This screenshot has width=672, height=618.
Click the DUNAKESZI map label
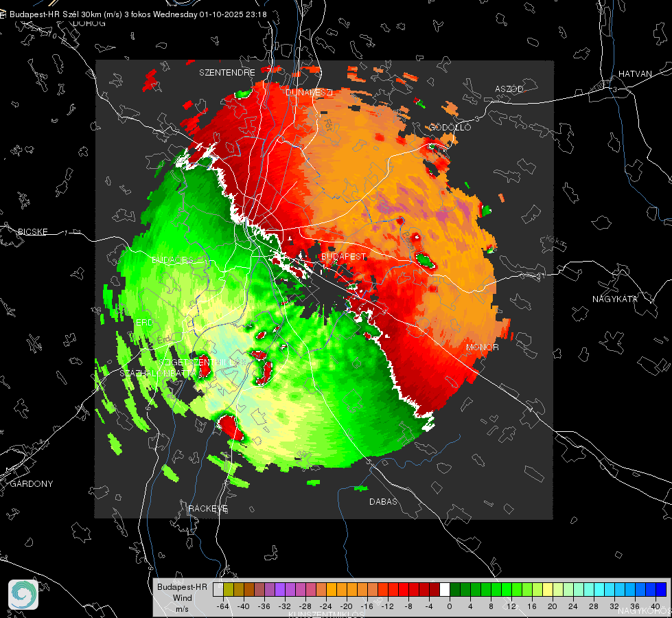[309, 92]
